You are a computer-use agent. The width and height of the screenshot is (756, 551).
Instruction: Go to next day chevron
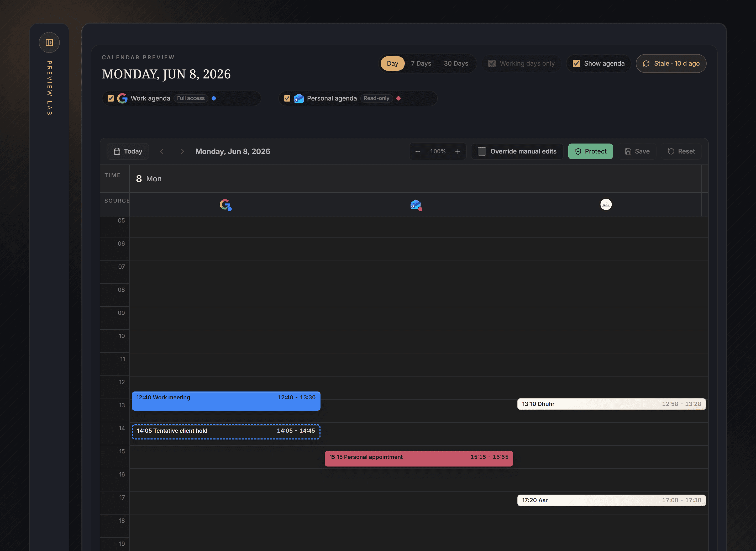[182, 151]
